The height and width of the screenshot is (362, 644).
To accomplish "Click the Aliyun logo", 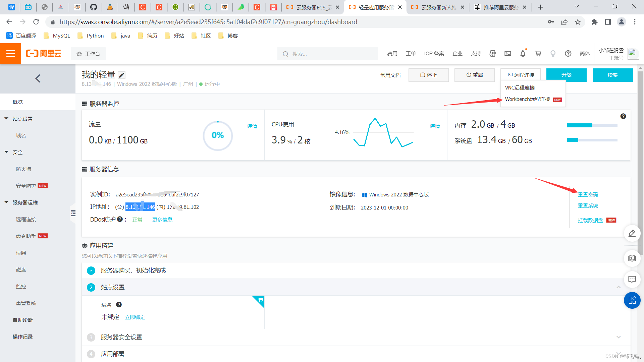I will click(44, 54).
